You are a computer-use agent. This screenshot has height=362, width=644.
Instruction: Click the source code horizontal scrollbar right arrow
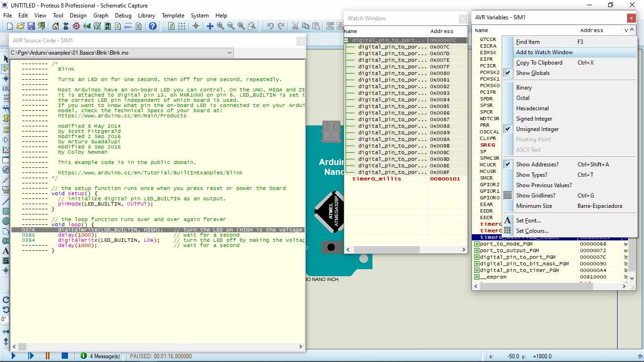click(x=301, y=346)
